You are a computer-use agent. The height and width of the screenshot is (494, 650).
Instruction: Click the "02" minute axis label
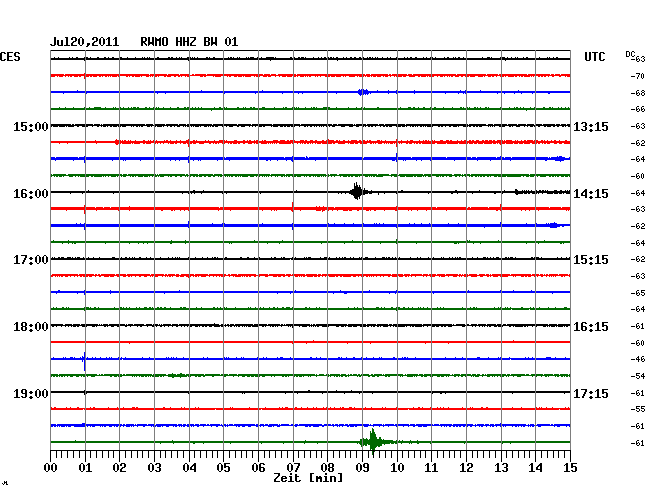(x=119, y=468)
